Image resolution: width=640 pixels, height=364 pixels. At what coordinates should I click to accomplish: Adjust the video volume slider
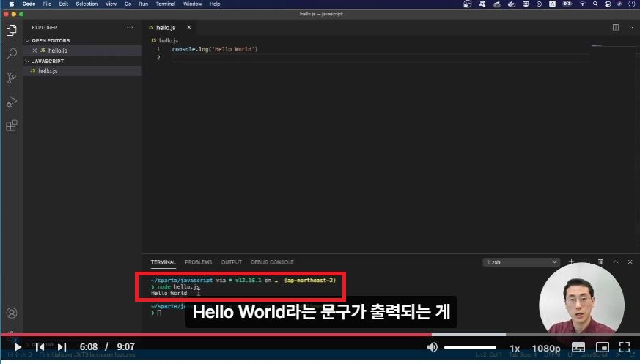(x=470, y=347)
